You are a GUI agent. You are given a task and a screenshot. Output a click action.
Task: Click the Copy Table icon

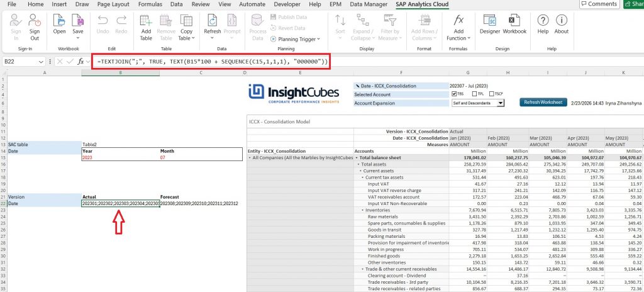coord(186,21)
